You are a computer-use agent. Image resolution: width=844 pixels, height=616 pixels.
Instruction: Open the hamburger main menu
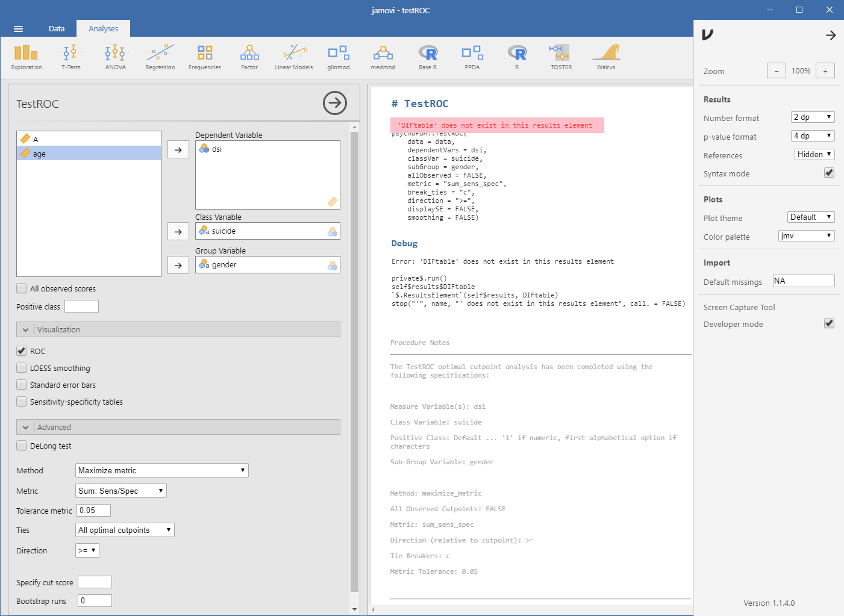pos(18,29)
